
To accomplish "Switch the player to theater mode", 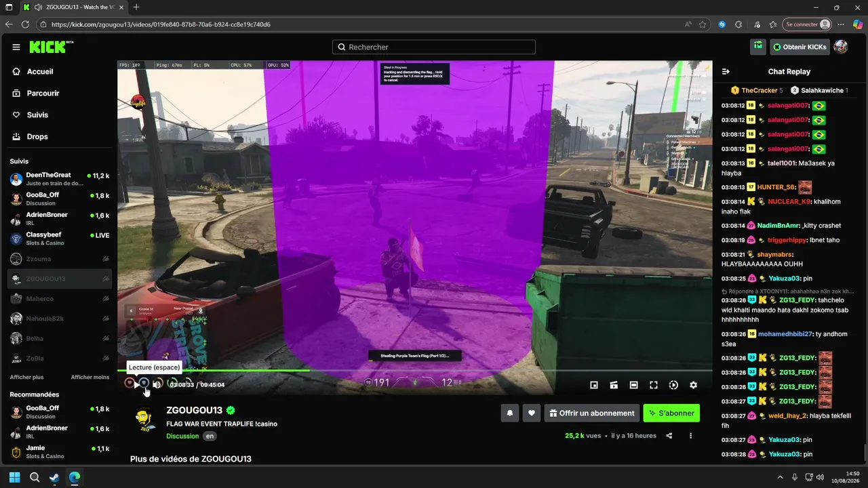I will tap(633, 385).
